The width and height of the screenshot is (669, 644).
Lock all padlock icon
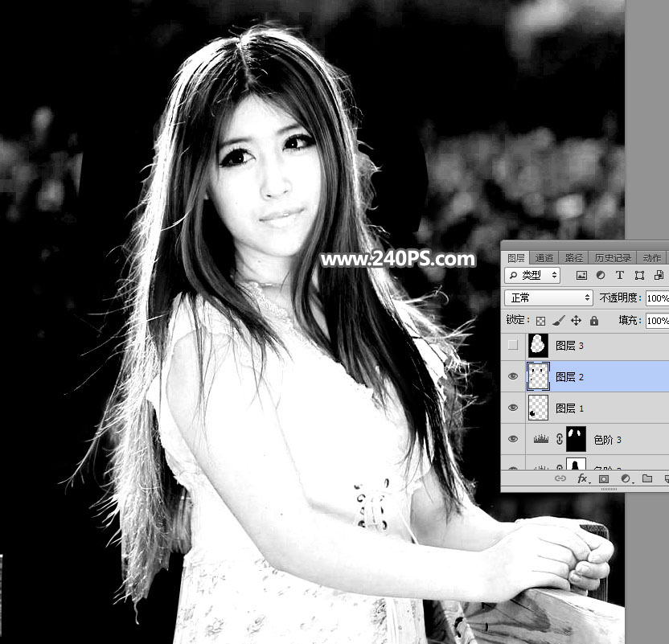(x=594, y=320)
